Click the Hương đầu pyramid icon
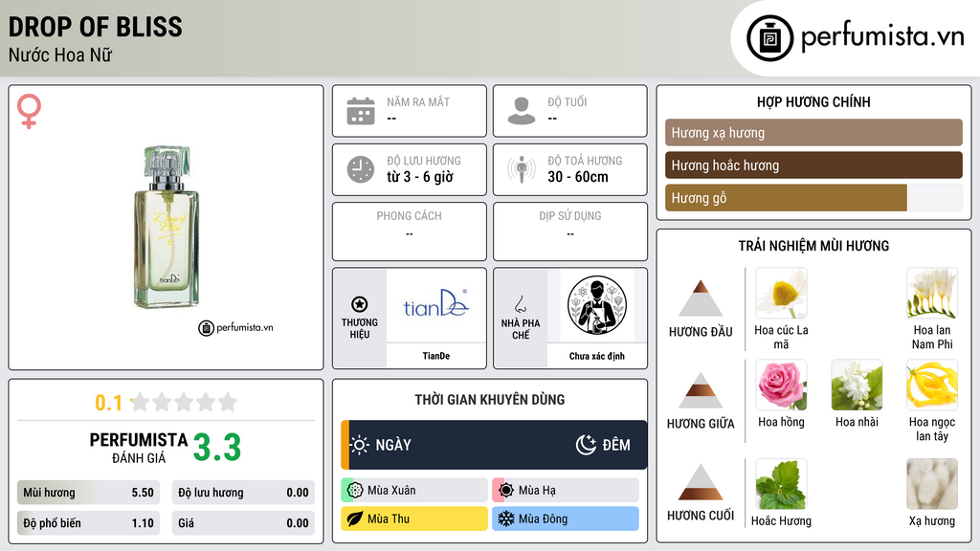980x551 pixels. click(701, 298)
